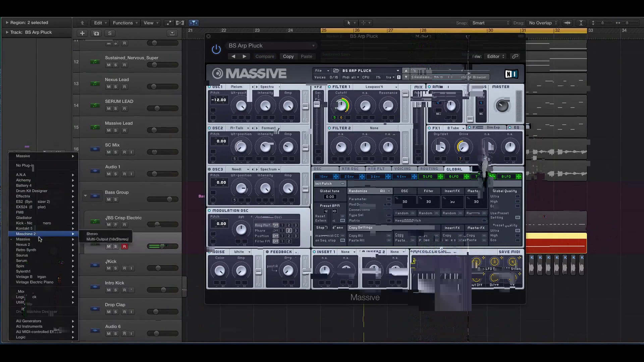Screen dimensions: 644x362
Task: Disable the red record-arm button on selected track
Action: coord(124,246)
